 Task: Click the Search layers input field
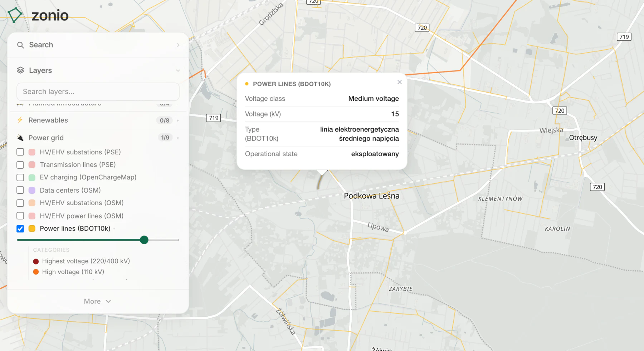coord(98,92)
